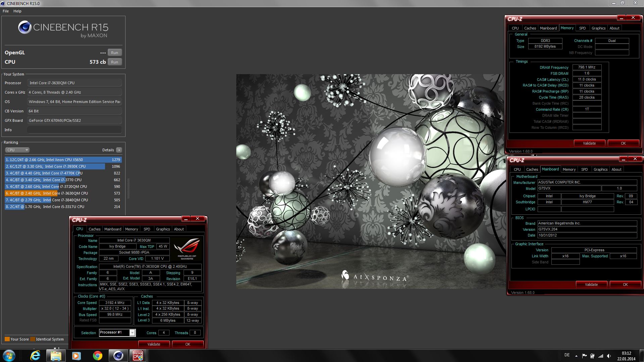Screen dimensions: 644x362
Task: Open Graphics tab in bottom-left CPU-Z
Action: point(163,229)
